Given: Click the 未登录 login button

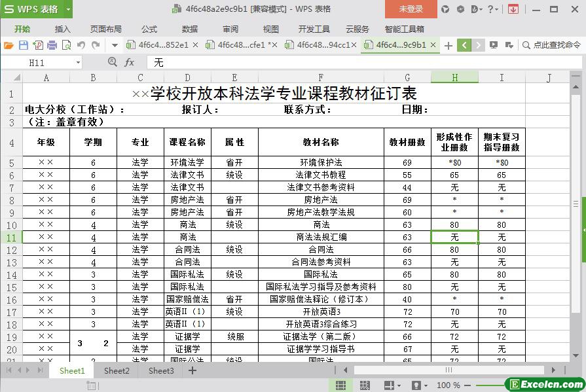Looking at the screenshot, I should (411, 9).
